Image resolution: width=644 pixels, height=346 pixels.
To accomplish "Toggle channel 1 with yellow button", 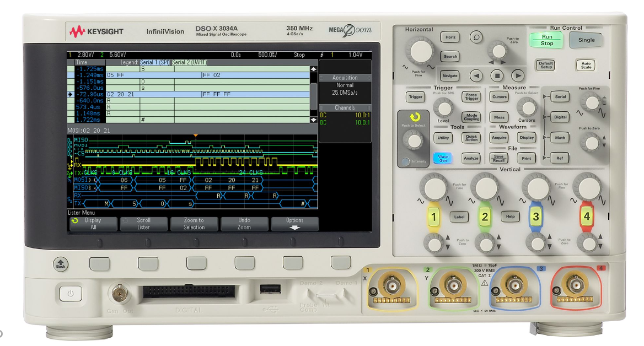I will 433,217.
